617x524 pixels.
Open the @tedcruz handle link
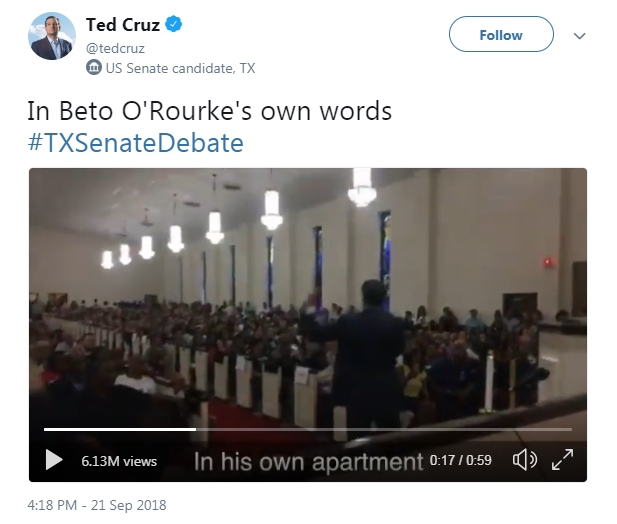[115, 48]
